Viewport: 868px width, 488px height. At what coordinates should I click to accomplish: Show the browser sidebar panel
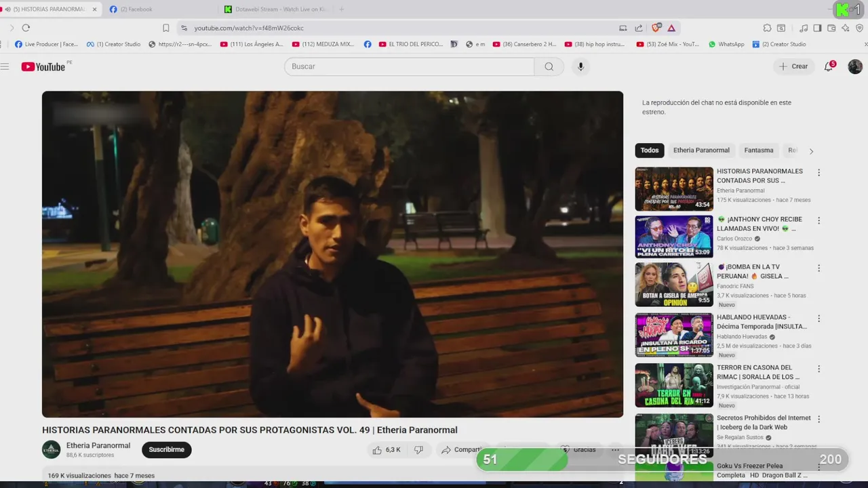point(817,28)
